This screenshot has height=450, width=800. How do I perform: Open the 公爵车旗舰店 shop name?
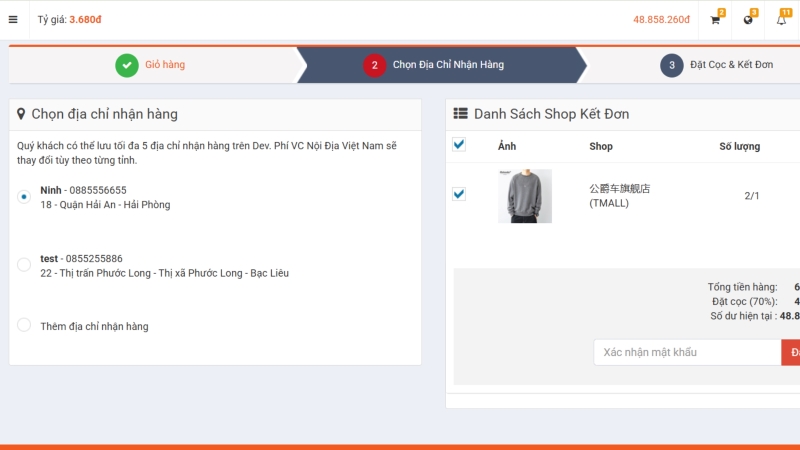[619, 188]
